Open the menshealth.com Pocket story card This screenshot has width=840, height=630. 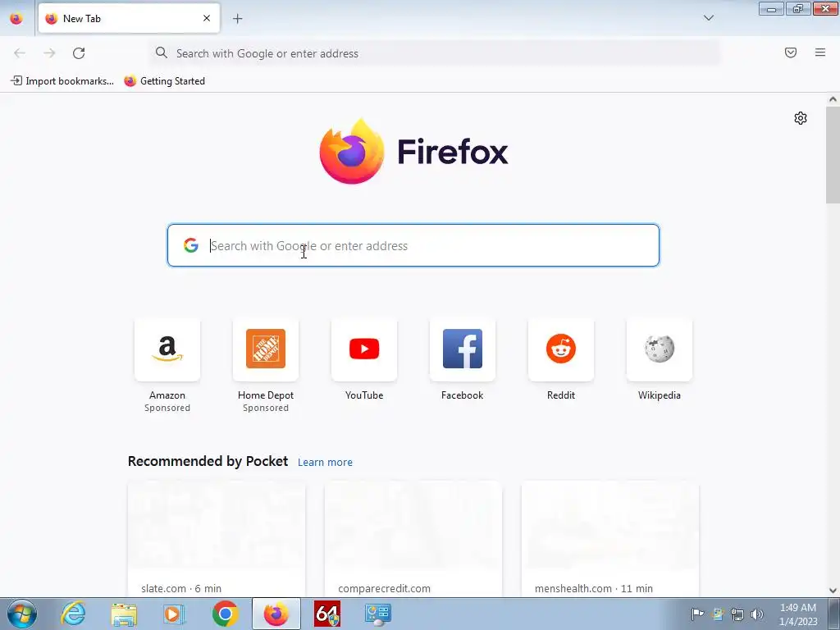(610, 539)
